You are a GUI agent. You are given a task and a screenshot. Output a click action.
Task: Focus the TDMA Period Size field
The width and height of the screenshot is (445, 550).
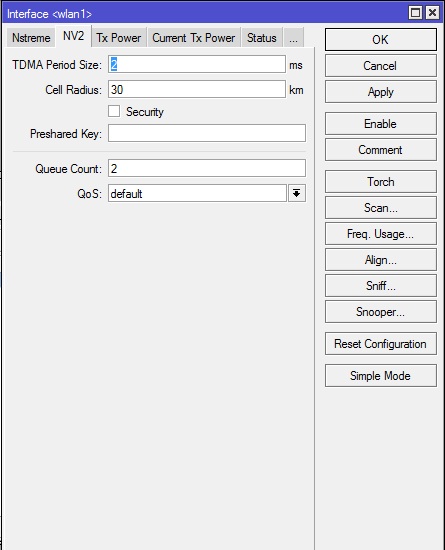click(x=197, y=64)
